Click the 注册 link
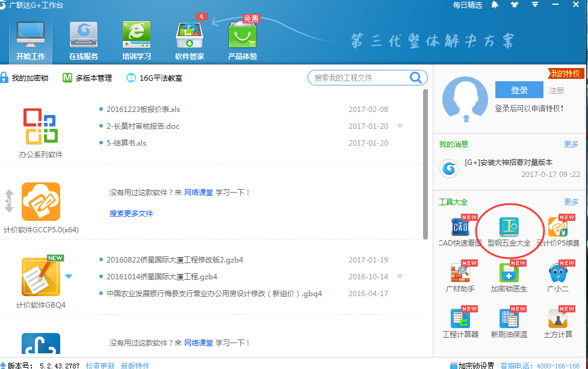 coord(557,90)
